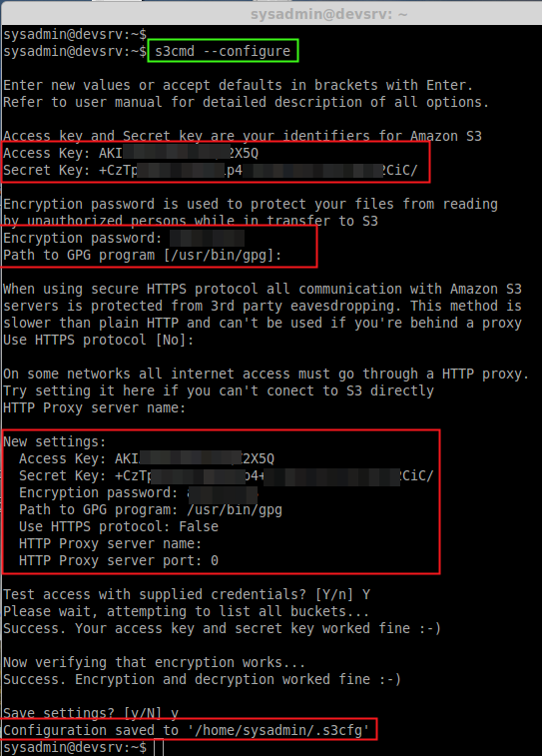Click Access Key under New settings
Image resolution: width=542 pixels, height=756 pixels.
tap(147, 458)
